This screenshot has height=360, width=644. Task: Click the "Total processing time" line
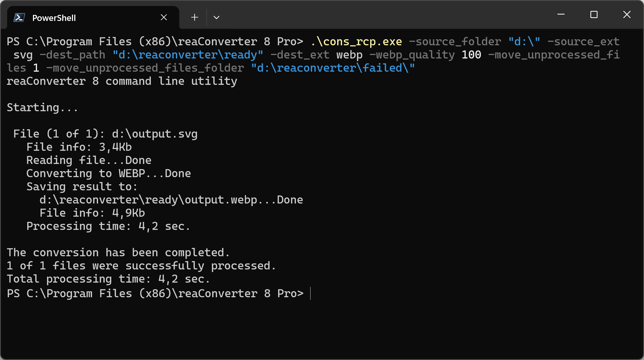pos(108,279)
